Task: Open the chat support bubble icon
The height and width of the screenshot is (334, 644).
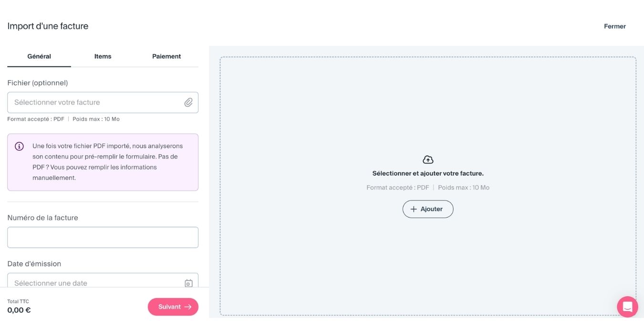Action: tap(627, 307)
